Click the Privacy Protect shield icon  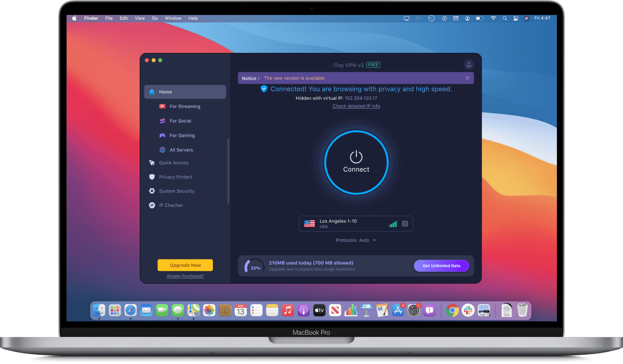pos(152,177)
